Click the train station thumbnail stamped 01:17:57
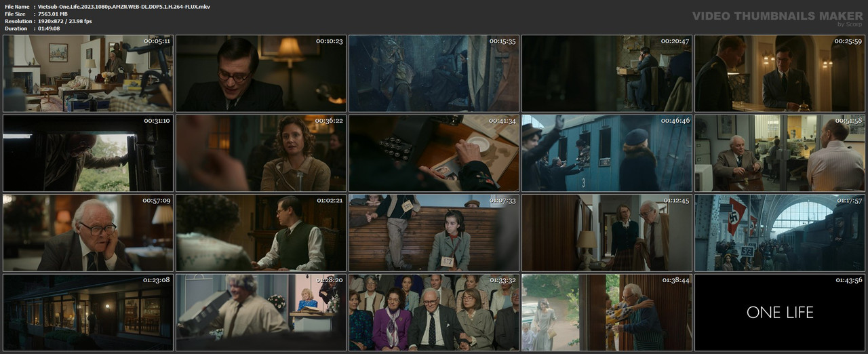 [780, 233]
